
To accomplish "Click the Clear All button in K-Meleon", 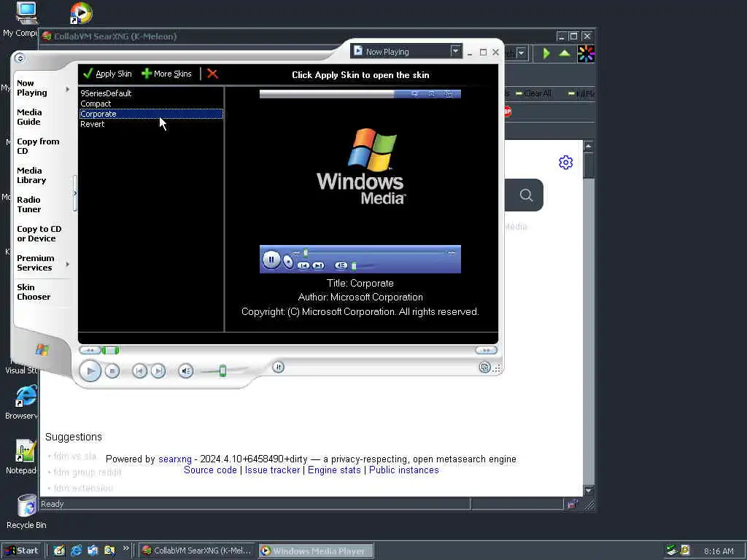I will (x=533, y=93).
